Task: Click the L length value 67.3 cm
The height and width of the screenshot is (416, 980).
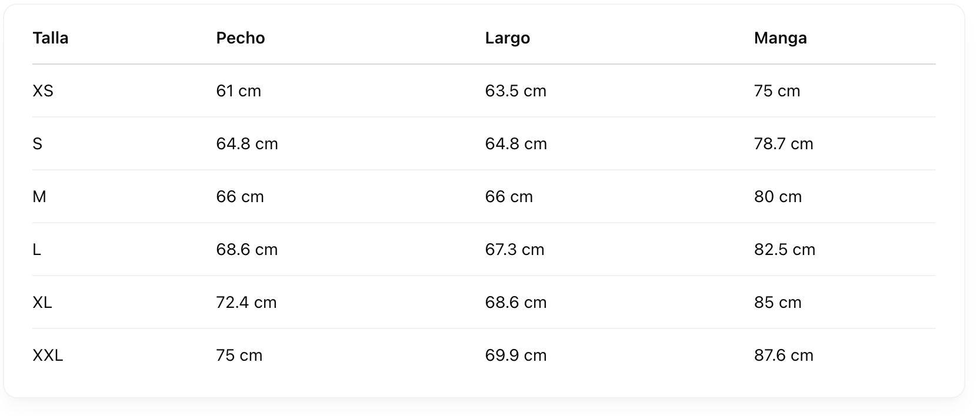Action: 515,250
